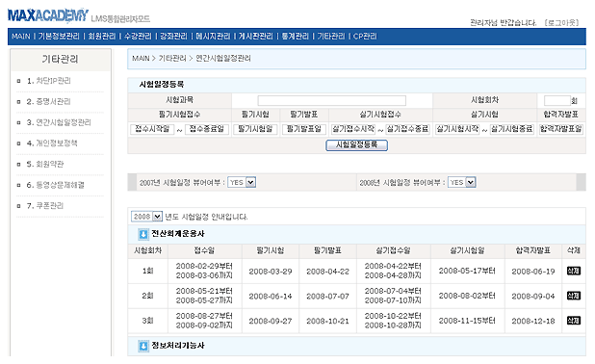Click the 합격자발표 column header in the table
Screen dimensions: 595x364
(533, 251)
